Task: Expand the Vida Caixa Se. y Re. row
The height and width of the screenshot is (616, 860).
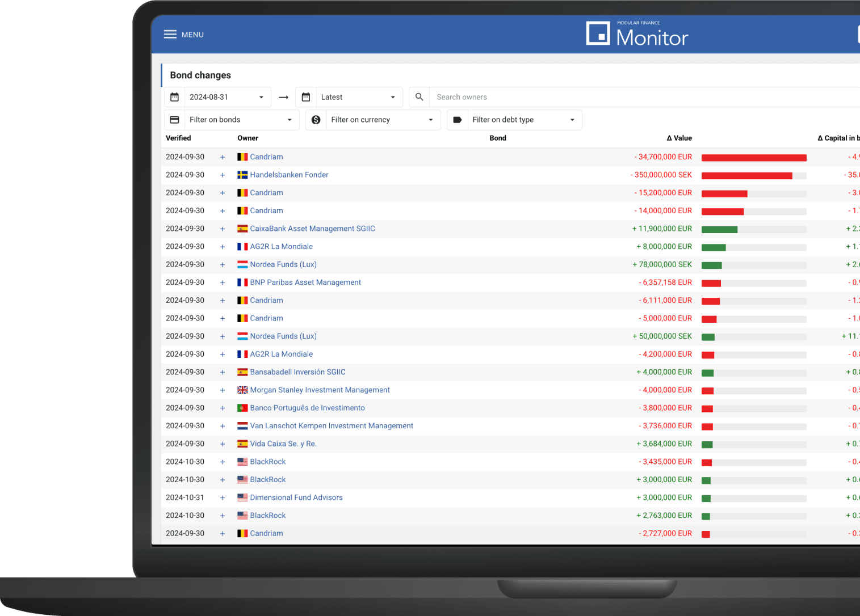Action: (x=223, y=444)
